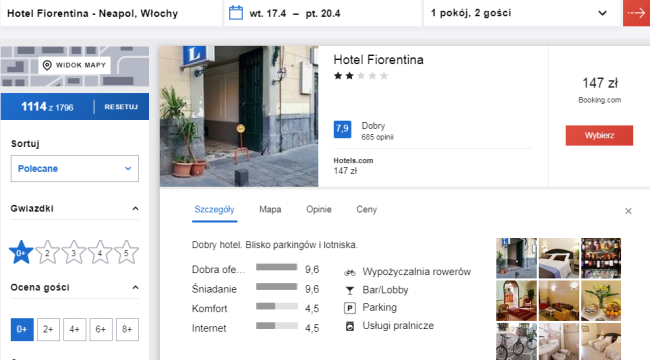The height and width of the screenshot is (360, 650).
Task: Open the twin beds thumbnail photo
Action: click(601, 341)
